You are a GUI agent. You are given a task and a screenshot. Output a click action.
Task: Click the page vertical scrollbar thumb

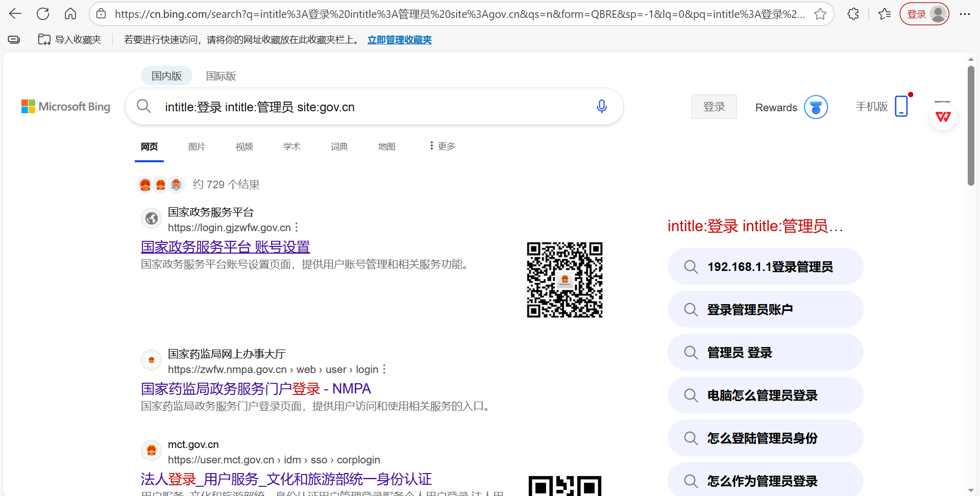click(x=971, y=126)
